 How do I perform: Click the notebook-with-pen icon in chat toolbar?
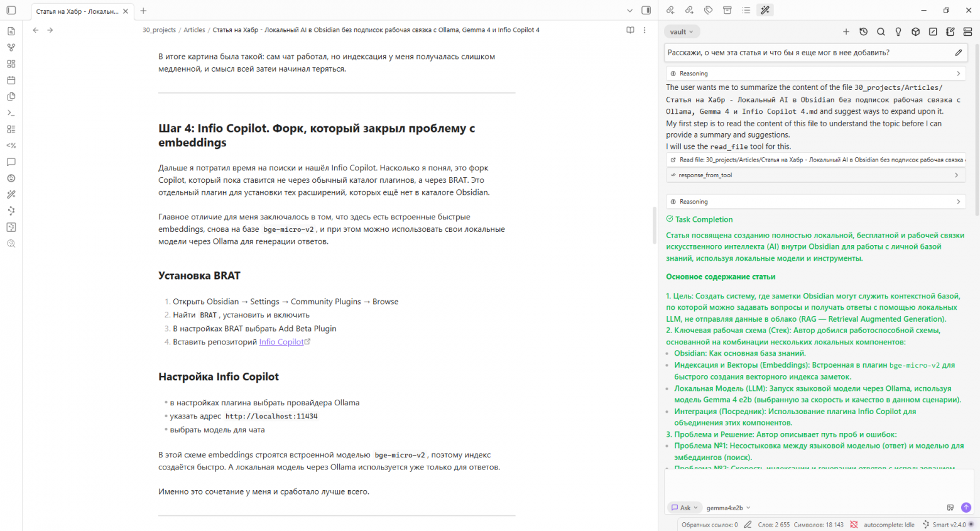pyautogui.click(x=950, y=32)
